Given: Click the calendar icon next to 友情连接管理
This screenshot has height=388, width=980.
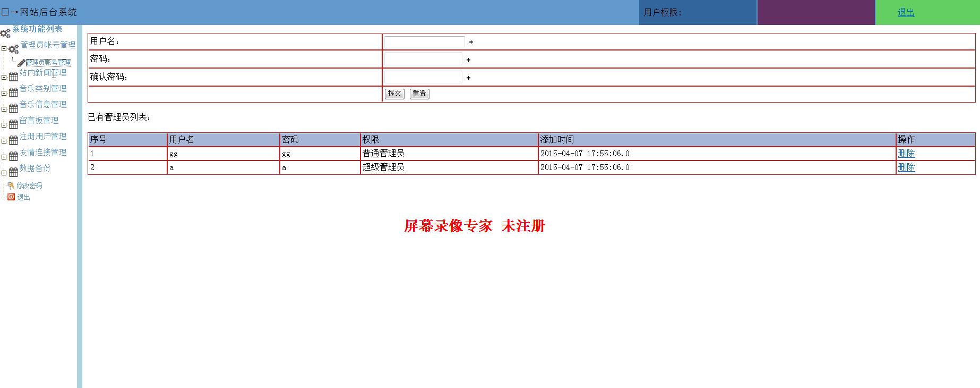Looking at the screenshot, I should pos(14,157).
